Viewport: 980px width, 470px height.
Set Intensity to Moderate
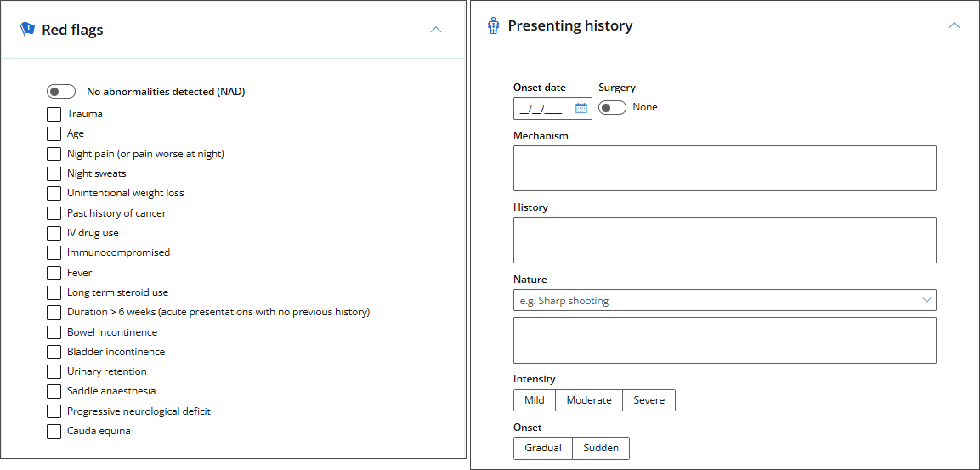click(x=589, y=400)
